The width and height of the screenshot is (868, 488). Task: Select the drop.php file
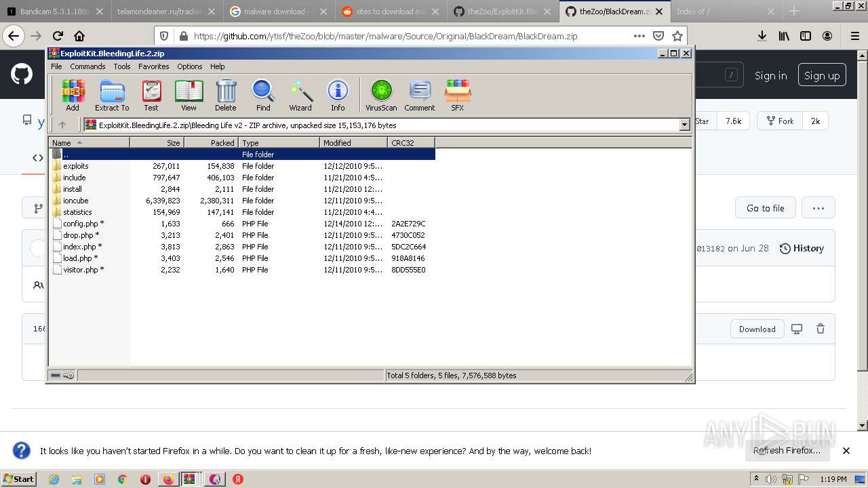click(x=241, y=235)
